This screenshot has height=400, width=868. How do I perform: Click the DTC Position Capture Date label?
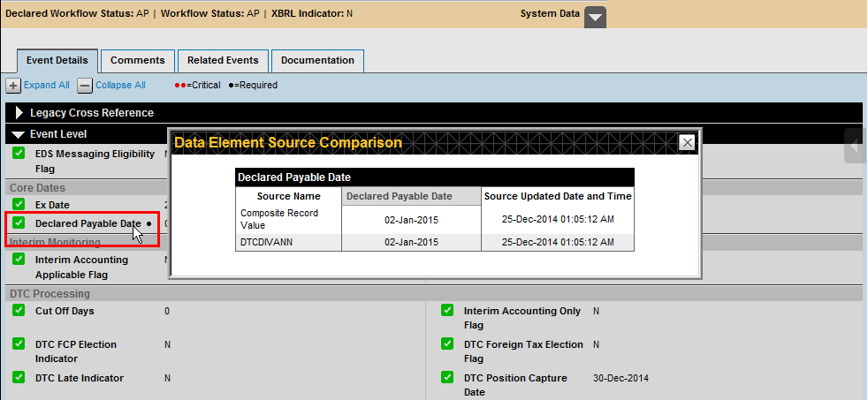click(x=515, y=385)
